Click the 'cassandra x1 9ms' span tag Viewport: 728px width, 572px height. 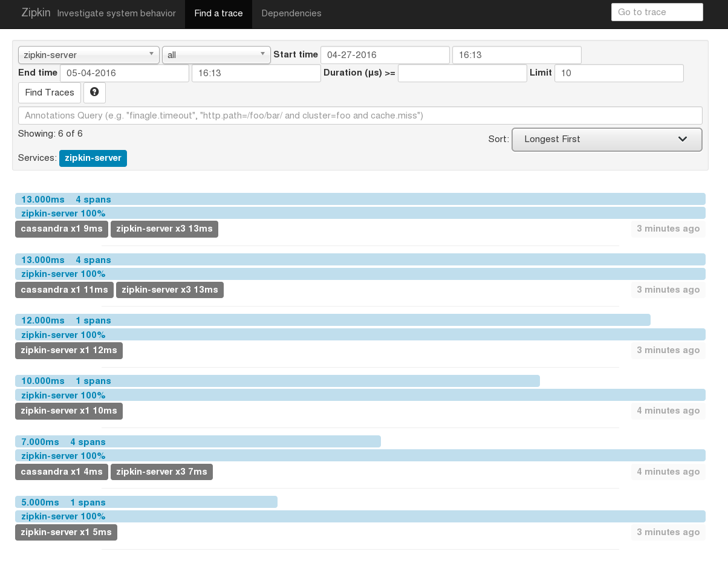pos(61,229)
